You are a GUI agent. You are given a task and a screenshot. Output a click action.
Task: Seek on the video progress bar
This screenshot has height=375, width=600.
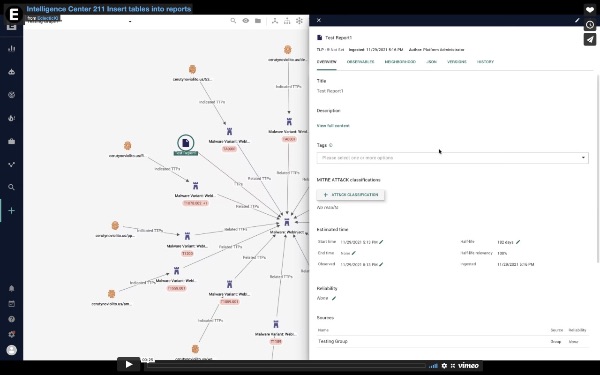tap(286, 366)
